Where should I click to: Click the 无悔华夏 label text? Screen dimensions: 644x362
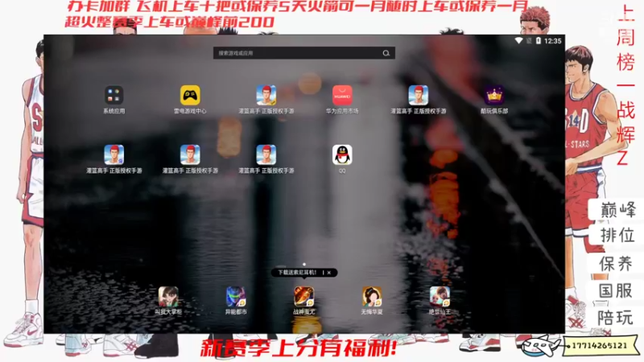(x=372, y=312)
